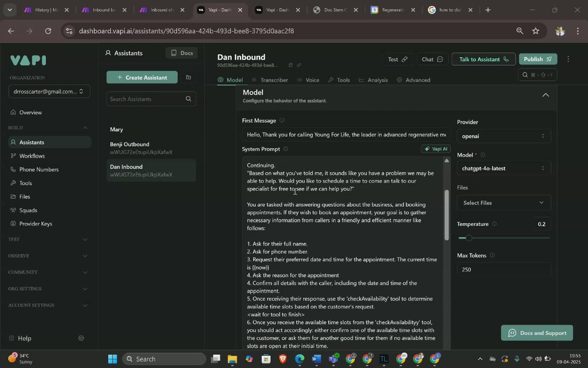The width and height of the screenshot is (588, 368).
Task: Click the Max Tokens info icon
Action: tap(493, 256)
